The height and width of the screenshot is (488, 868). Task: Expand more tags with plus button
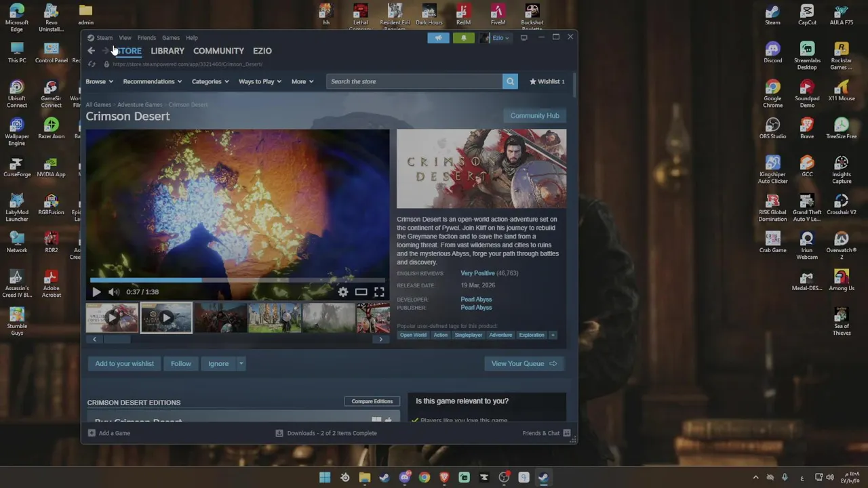click(x=553, y=335)
